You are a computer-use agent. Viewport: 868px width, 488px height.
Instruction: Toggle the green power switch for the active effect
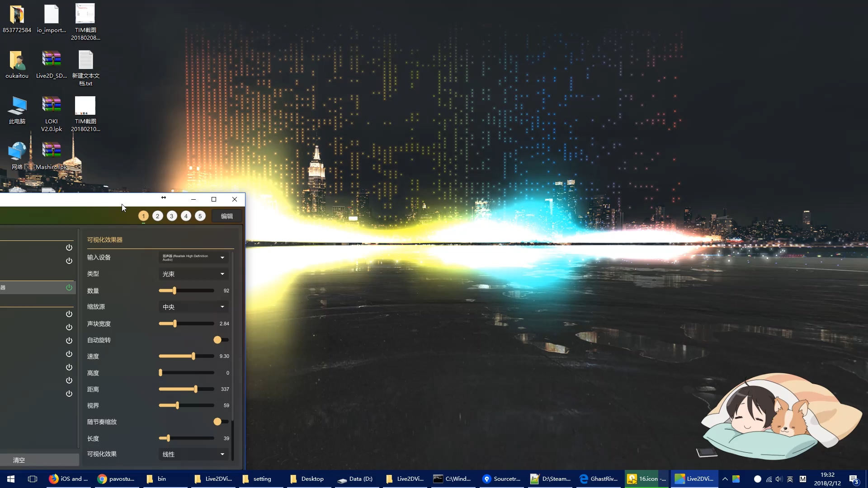click(x=68, y=287)
